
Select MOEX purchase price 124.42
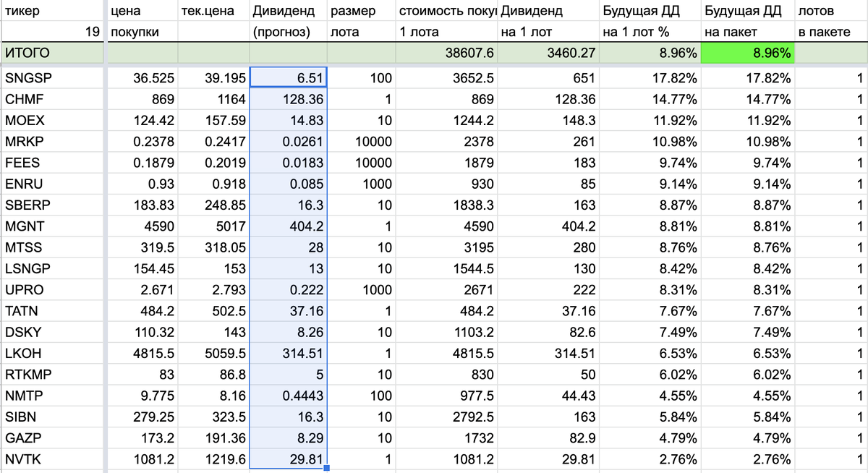[142, 120]
